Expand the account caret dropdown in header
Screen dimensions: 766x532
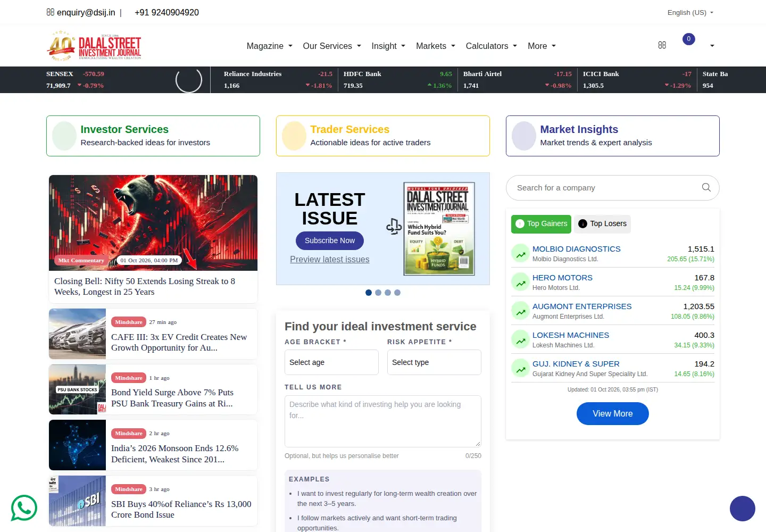712,46
